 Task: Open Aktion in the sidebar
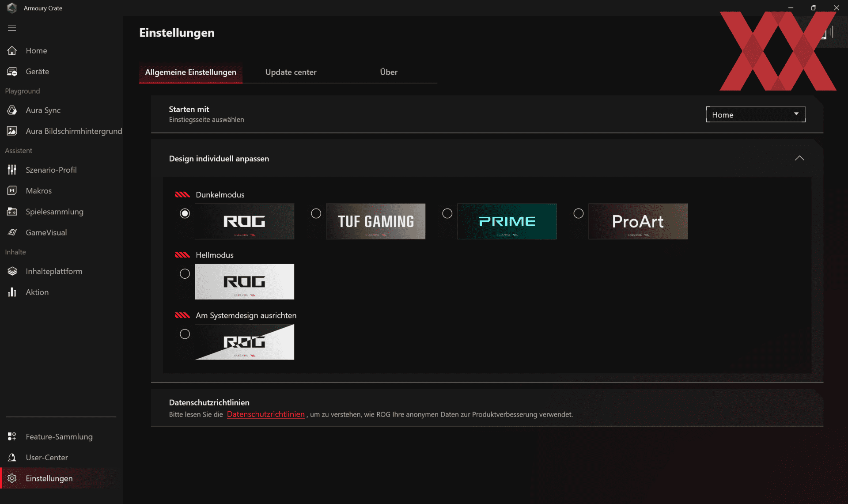[x=37, y=292]
